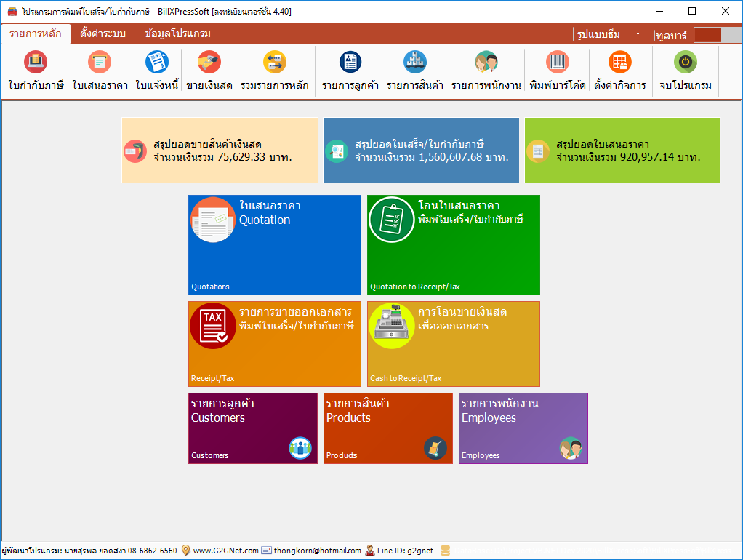
Task: Expand the รูปแบบธีม theme dropdown arrow
Action: point(638,34)
